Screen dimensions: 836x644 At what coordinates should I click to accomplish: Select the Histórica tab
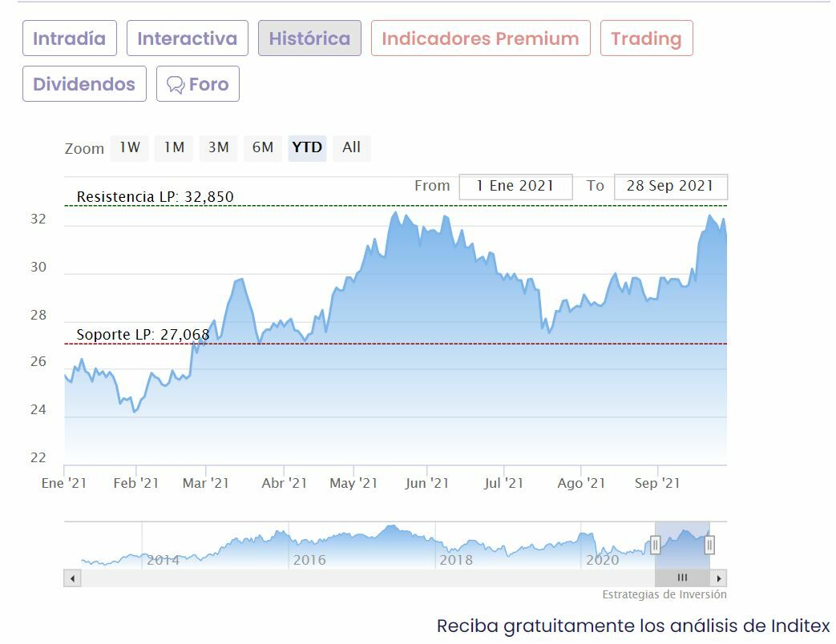[x=309, y=38]
